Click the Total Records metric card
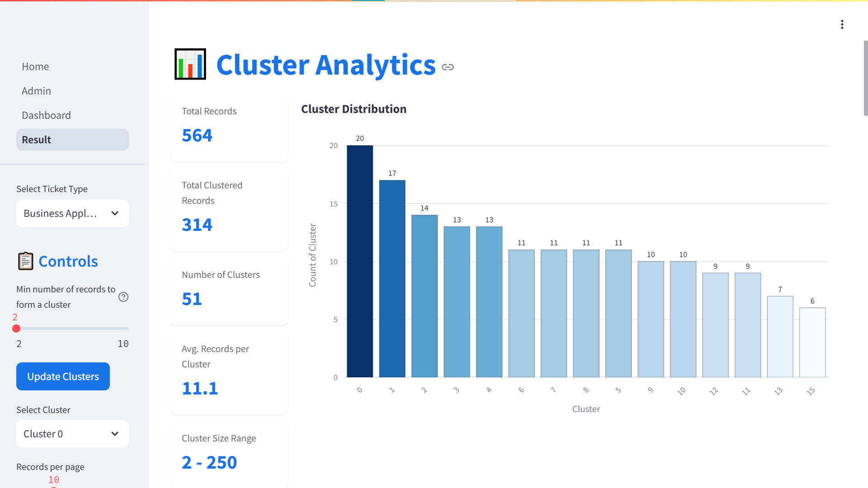 pyautogui.click(x=229, y=127)
